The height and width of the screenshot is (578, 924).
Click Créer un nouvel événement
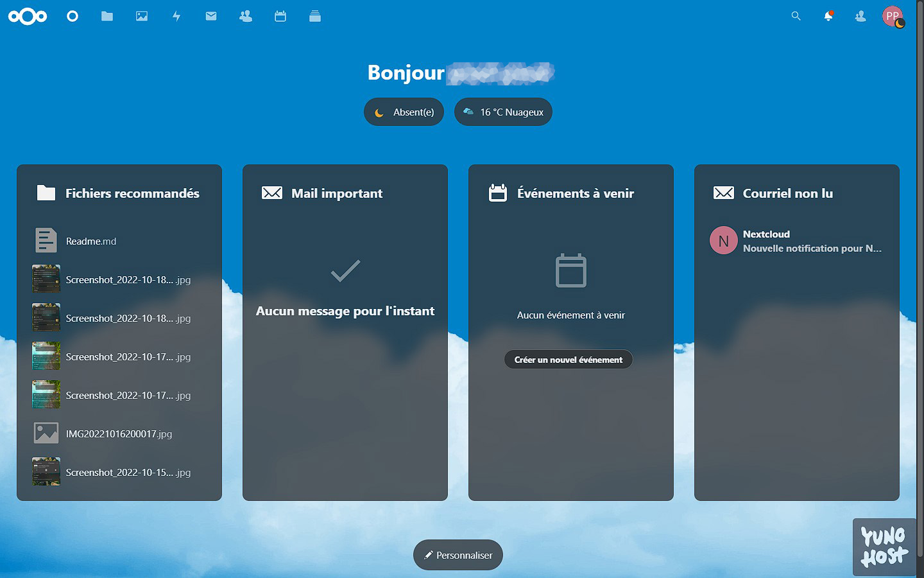point(569,360)
